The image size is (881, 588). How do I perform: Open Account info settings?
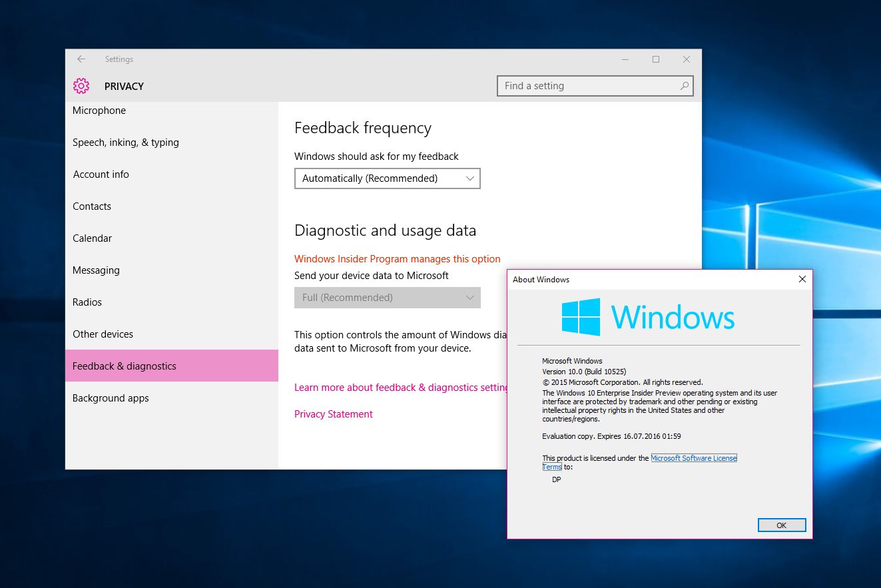tap(172, 174)
